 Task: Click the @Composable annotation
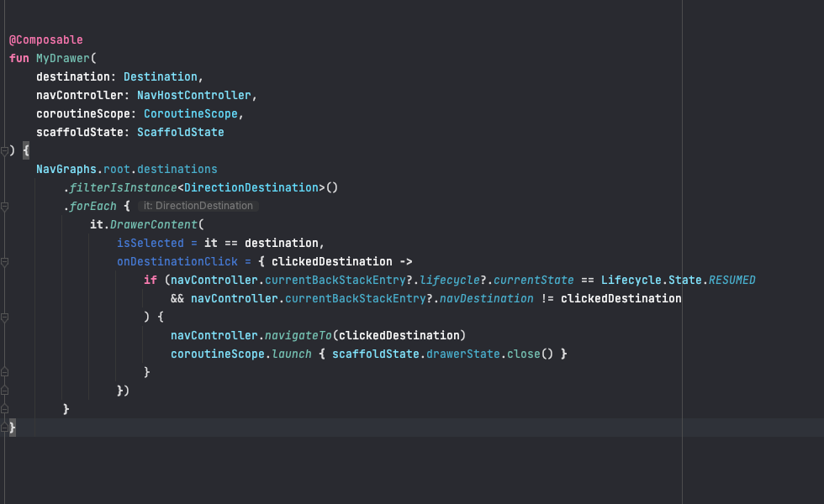click(x=45, y=39)
